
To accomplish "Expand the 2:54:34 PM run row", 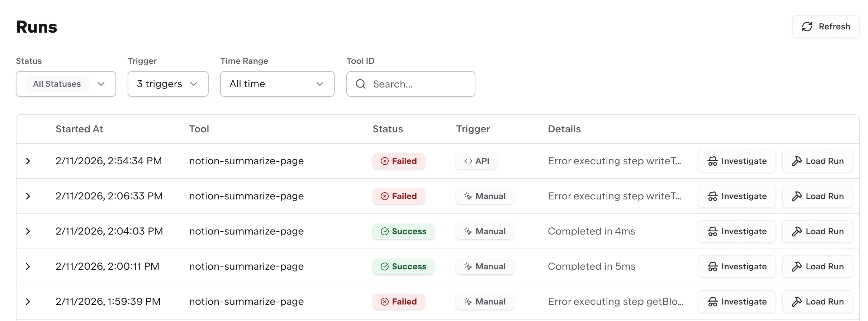I will pos(28,161).
